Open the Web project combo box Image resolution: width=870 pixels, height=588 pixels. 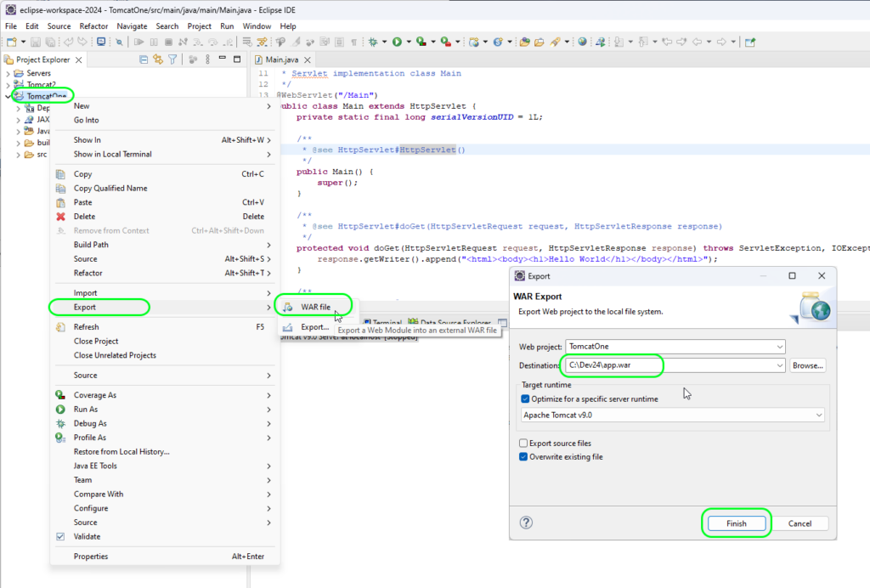675,347
